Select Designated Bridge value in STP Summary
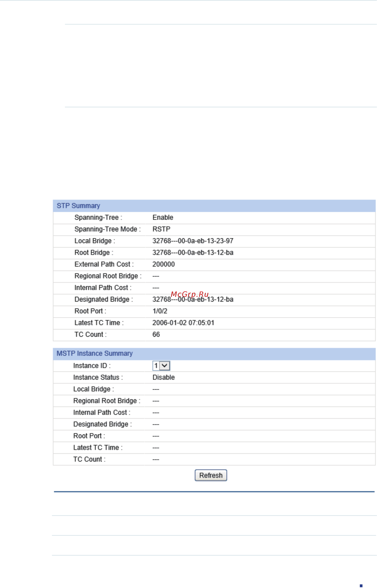Image resolution: width=377 pixels, height=588 pixels. 193,299
